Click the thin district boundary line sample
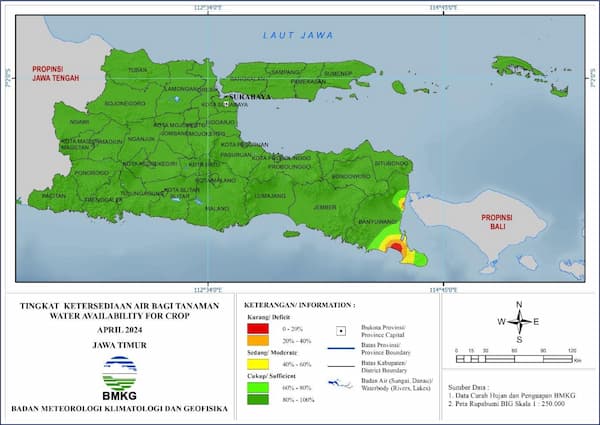600x425 pixels. 341,366
